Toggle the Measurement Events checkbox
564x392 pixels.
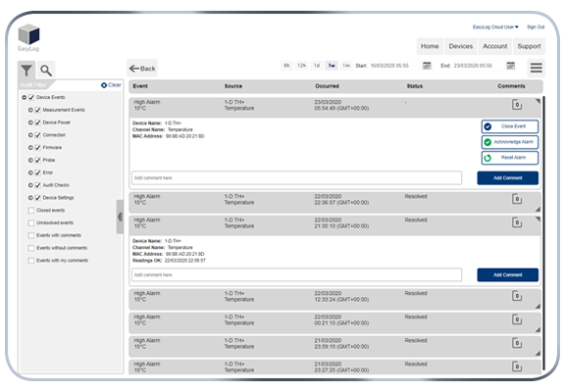(x=38, y=110)
